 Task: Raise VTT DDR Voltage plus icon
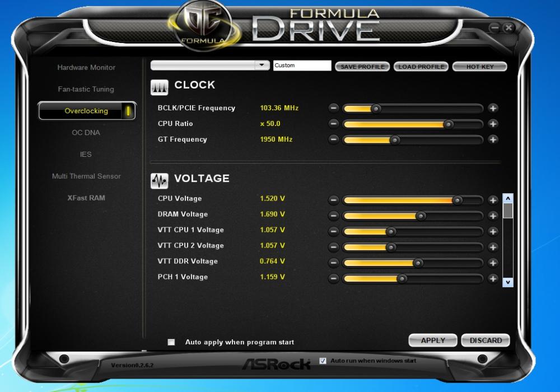coord(493,263)
